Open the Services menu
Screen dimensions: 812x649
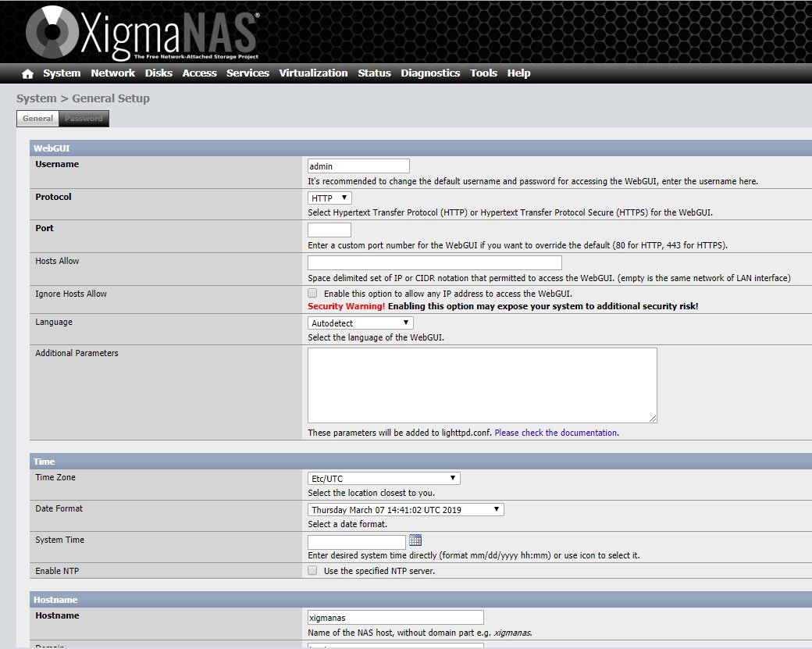248,73
